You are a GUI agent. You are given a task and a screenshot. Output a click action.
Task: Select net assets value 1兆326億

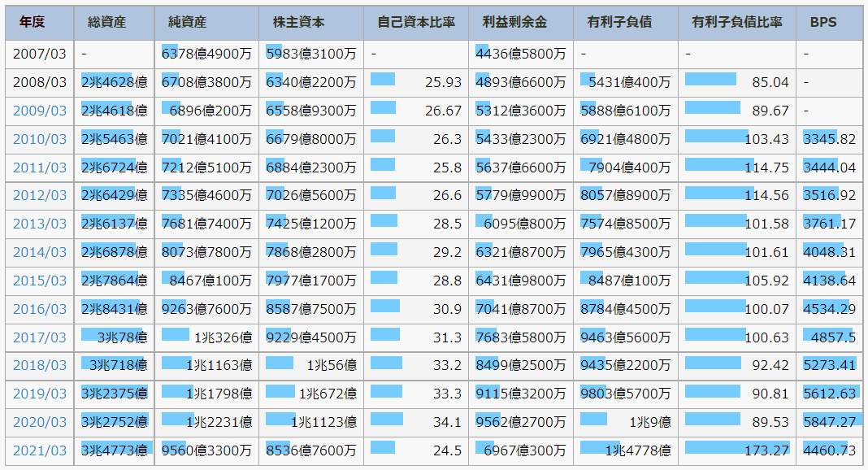[x=223, y=337]
